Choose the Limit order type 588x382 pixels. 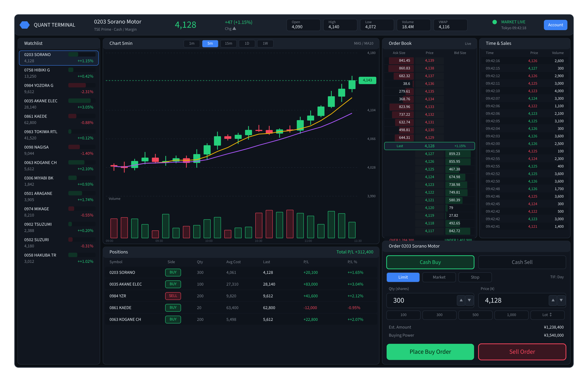[x=403, y=277]
